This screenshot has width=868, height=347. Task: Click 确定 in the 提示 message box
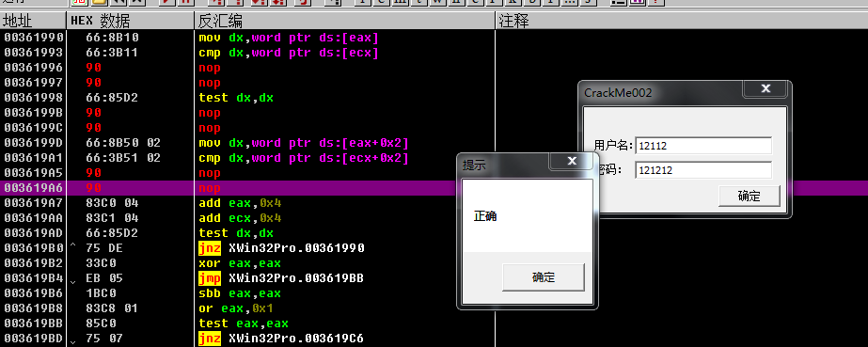pyautogui.click(x=543, y=277)
